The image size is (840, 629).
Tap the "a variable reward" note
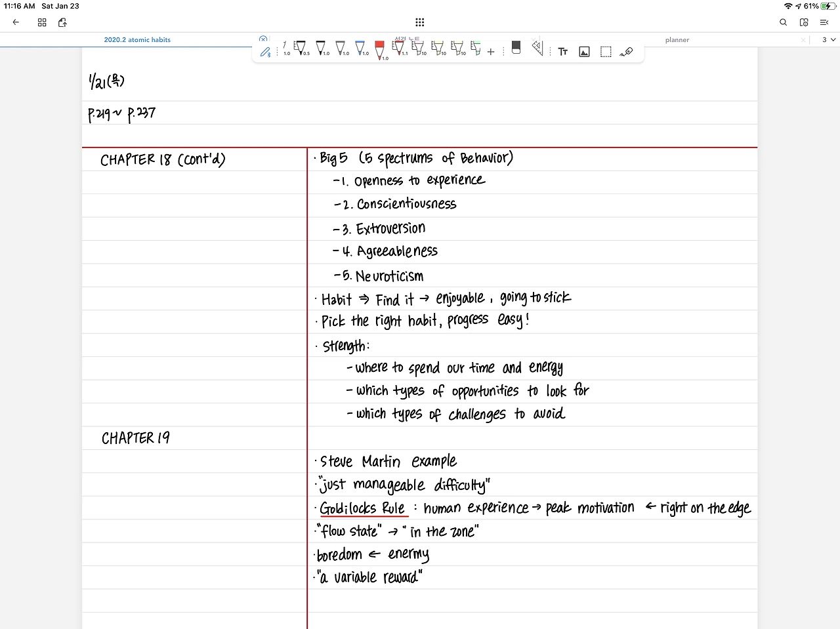[x=369, y=577]
